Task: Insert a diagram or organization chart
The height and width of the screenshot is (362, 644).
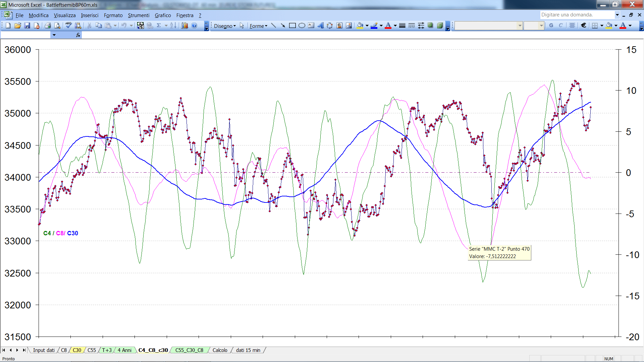Action: 330,25
